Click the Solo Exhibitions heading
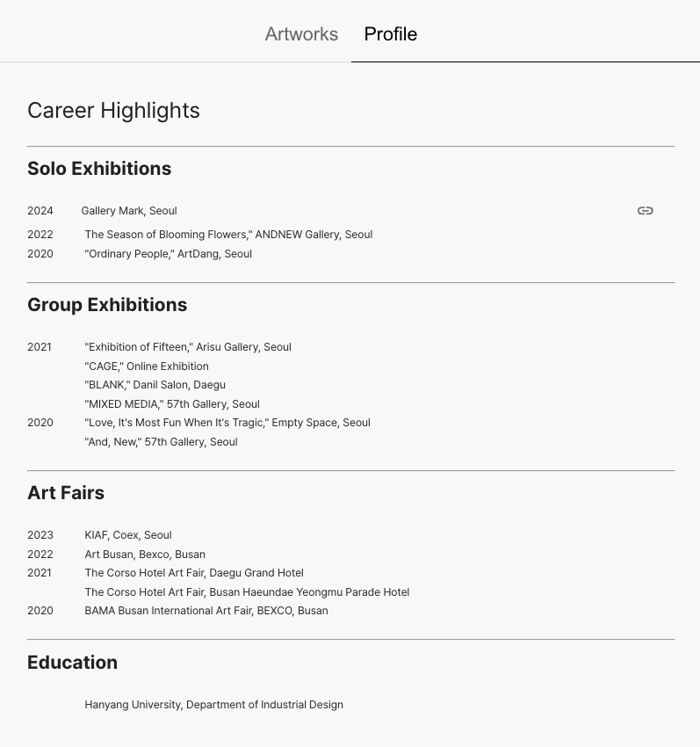Viewport: 700px width, 747px height. pyautogui.click(x=99, y=168)
